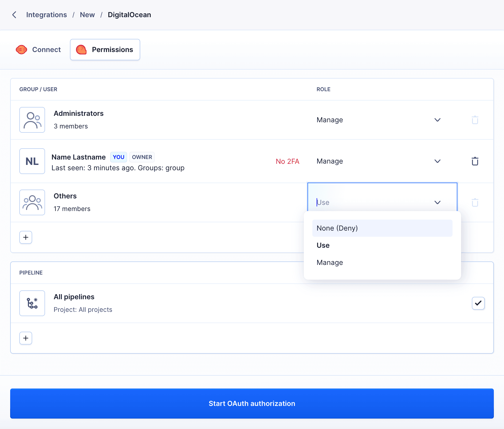Screen dimensions: 504x429
Task: Click the Permissions step icon
Action: click(x=81, y=49)
